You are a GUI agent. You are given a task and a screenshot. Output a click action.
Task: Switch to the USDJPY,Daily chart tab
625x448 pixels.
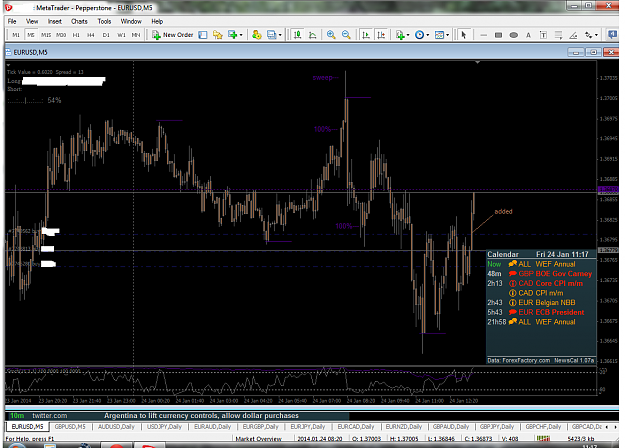pyautogui.click(x=164, y=427)
